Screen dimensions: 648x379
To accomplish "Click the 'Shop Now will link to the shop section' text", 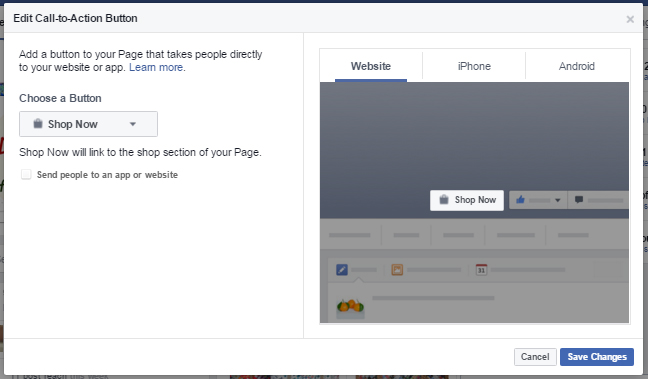I will point(141,153).
